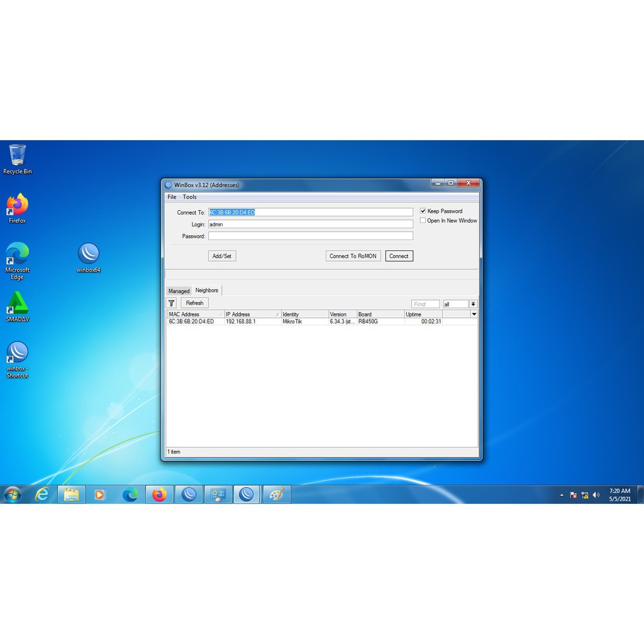Open Microsoft Edge desktop shortcut
The height and width of the screenshot is (644, 644).
18,254
